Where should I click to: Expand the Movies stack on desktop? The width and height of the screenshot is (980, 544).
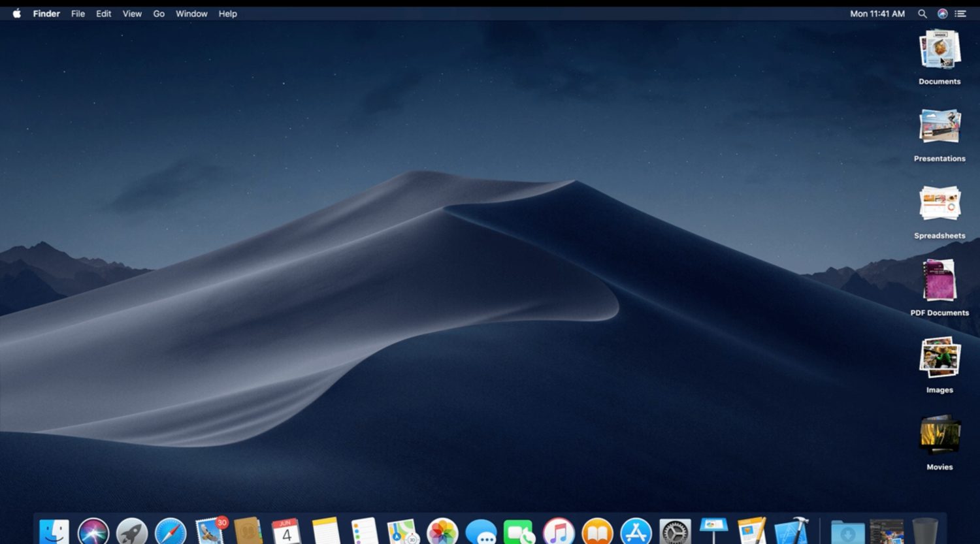click(939, 434)
